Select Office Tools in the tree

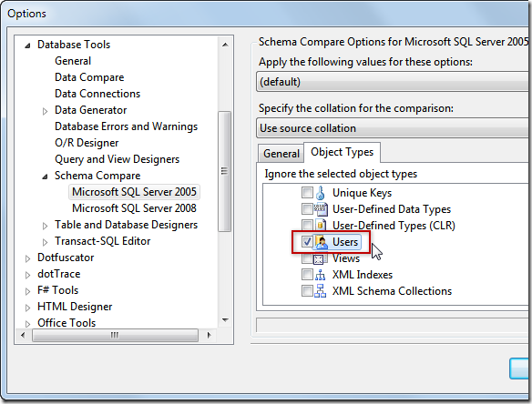(66, 323)
